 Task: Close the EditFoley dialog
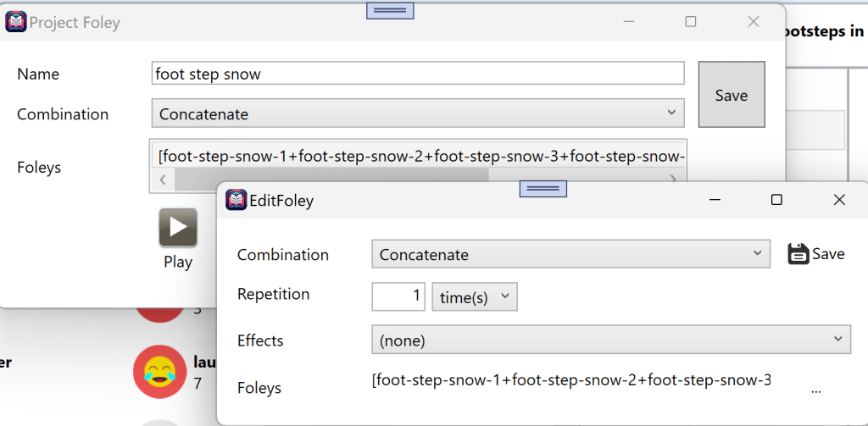coord(838,200)
